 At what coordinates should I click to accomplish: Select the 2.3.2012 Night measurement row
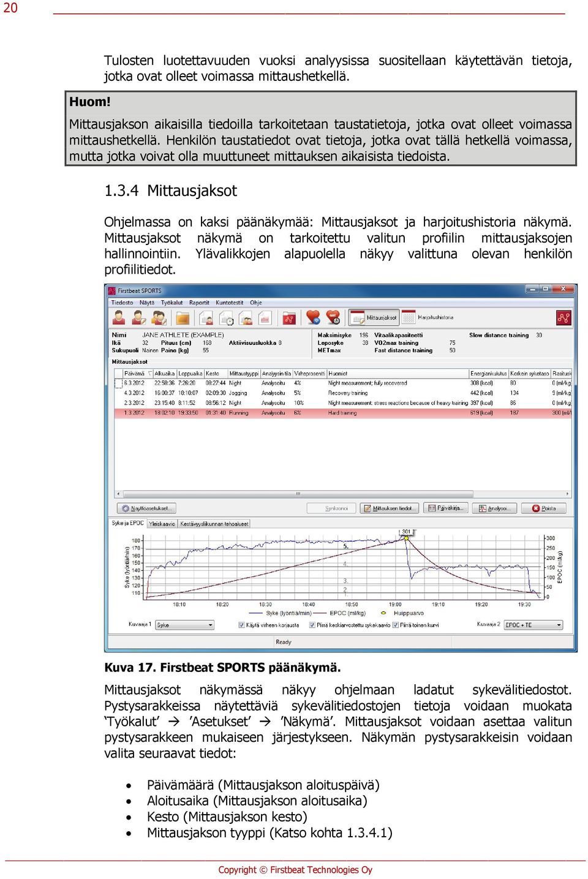pos(344,403)
